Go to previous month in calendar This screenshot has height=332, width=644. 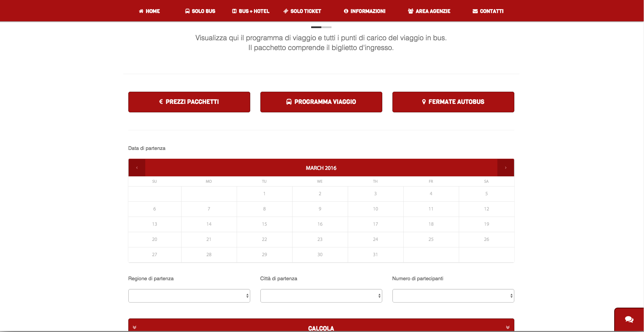coord(137,168)
